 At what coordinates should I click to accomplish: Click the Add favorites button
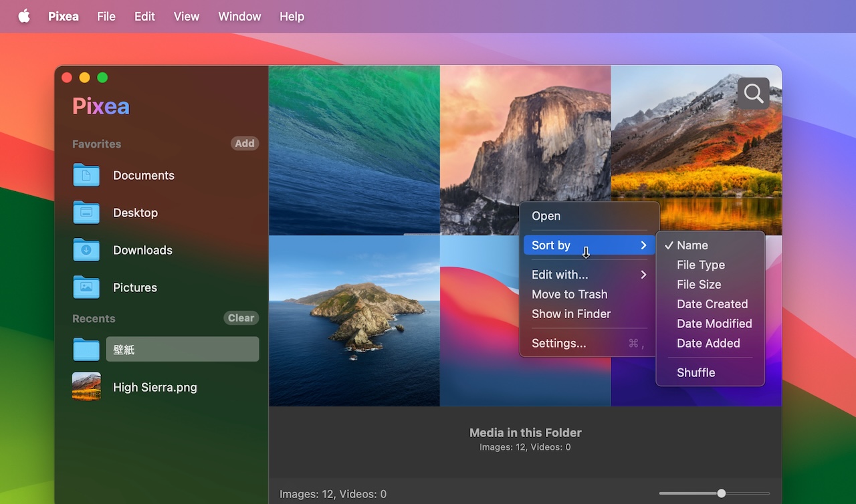point(245,143)
